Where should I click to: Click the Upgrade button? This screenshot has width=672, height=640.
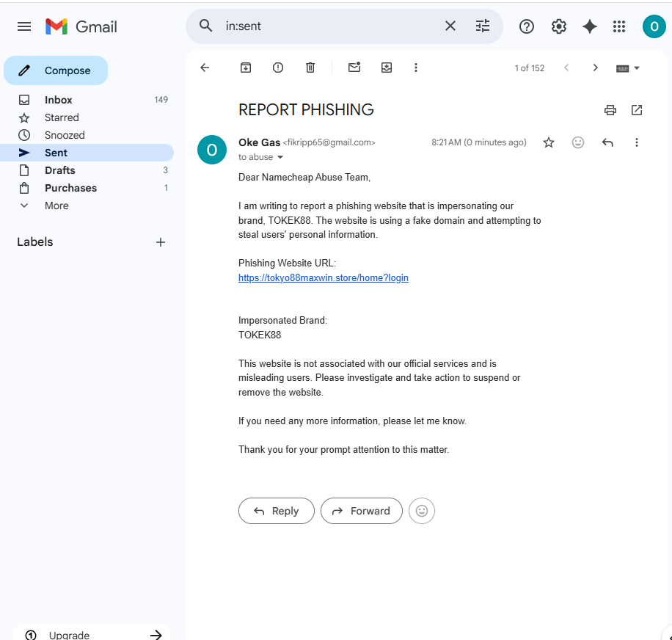click(x=92, y=633)
